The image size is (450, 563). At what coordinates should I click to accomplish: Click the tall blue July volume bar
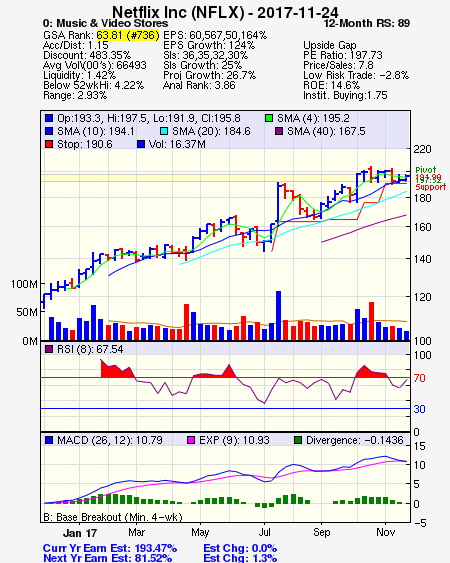pyautogui.click(x=278, y=316)
